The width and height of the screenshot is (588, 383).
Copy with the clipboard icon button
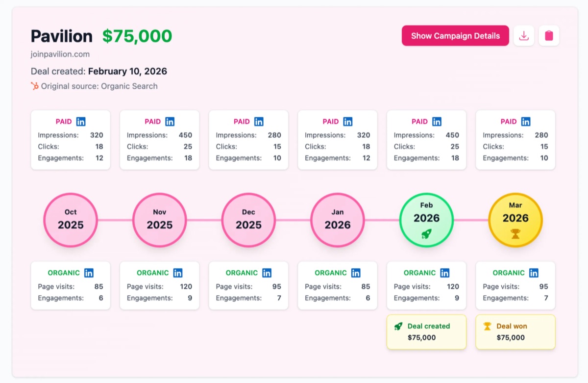tap(549, 36)
